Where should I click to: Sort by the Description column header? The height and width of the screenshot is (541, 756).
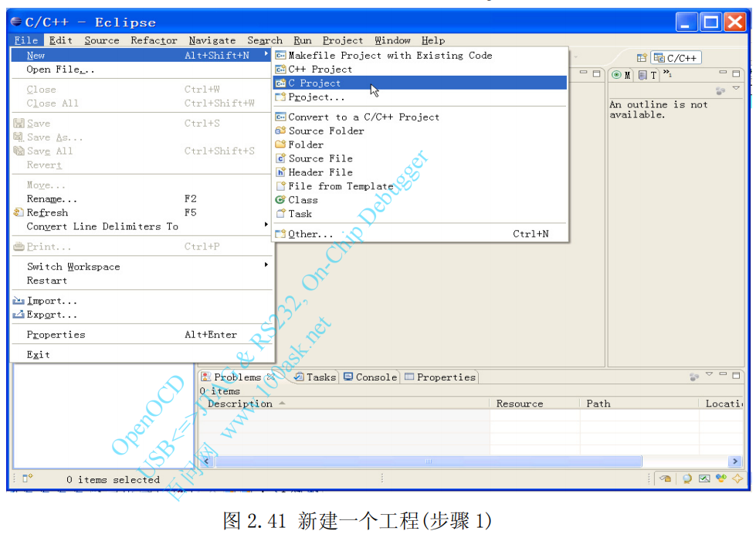click(344, 403)
